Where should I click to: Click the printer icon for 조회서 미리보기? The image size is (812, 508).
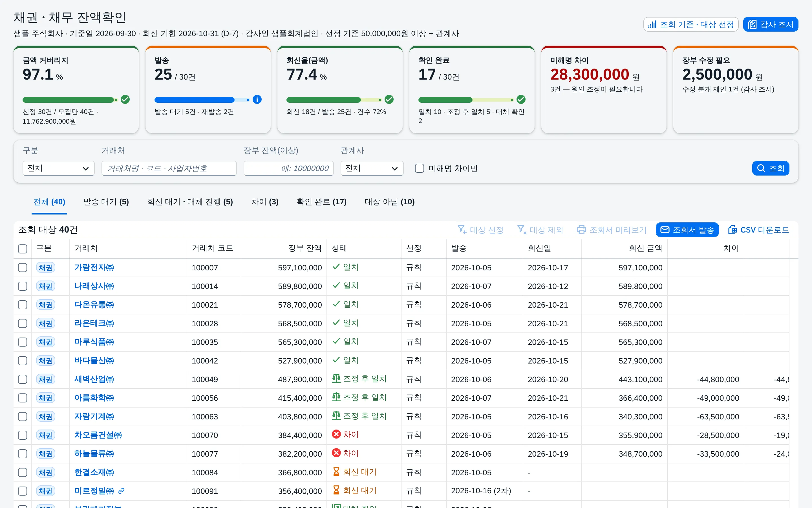coord(581,230)
